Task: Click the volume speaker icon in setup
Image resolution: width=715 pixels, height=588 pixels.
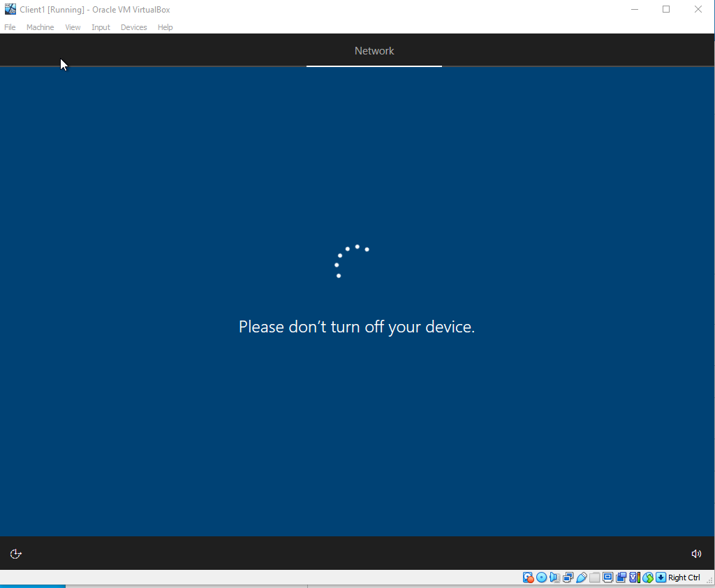Action: coord(696,554)
